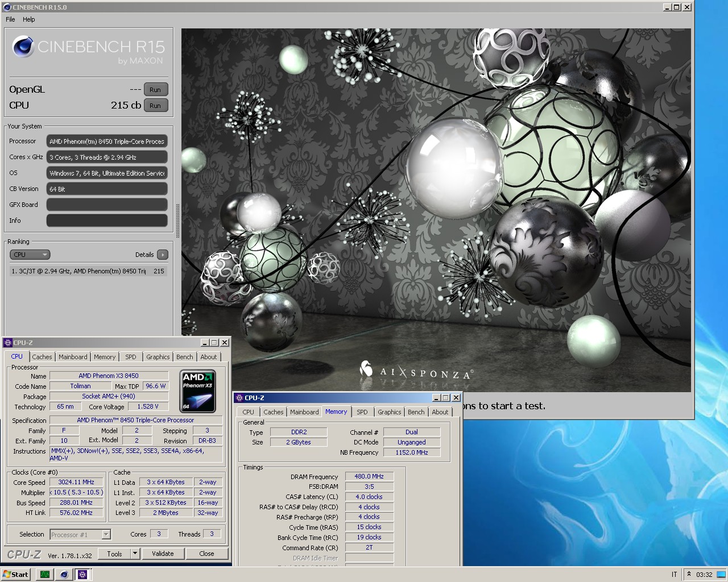Click the memory Type value DDR2

pyautogui.click(x=299, y=432)
